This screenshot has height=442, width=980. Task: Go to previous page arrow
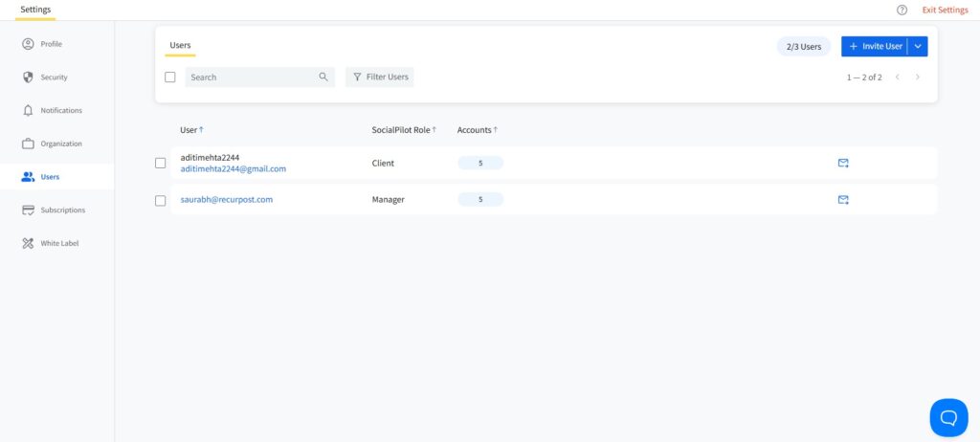click(898, 77)
